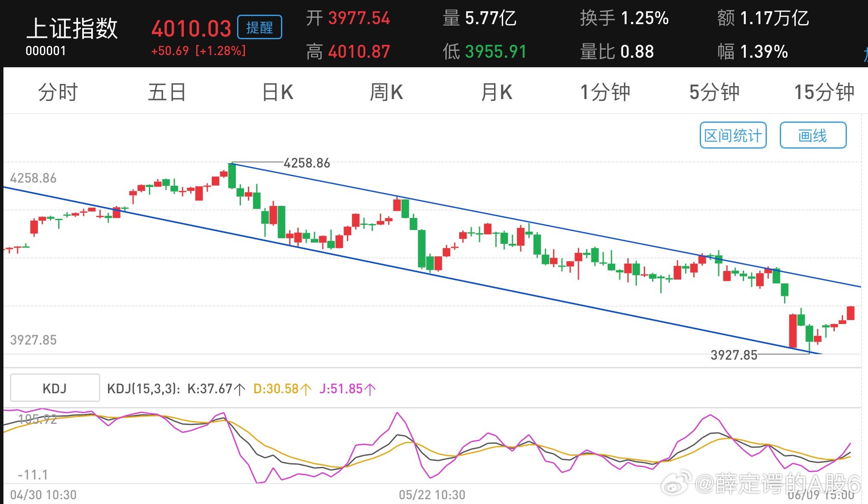Click the last red candlestick at chart's right end
The width and height of the screenshot is (868, 504).
click(850, 313)
